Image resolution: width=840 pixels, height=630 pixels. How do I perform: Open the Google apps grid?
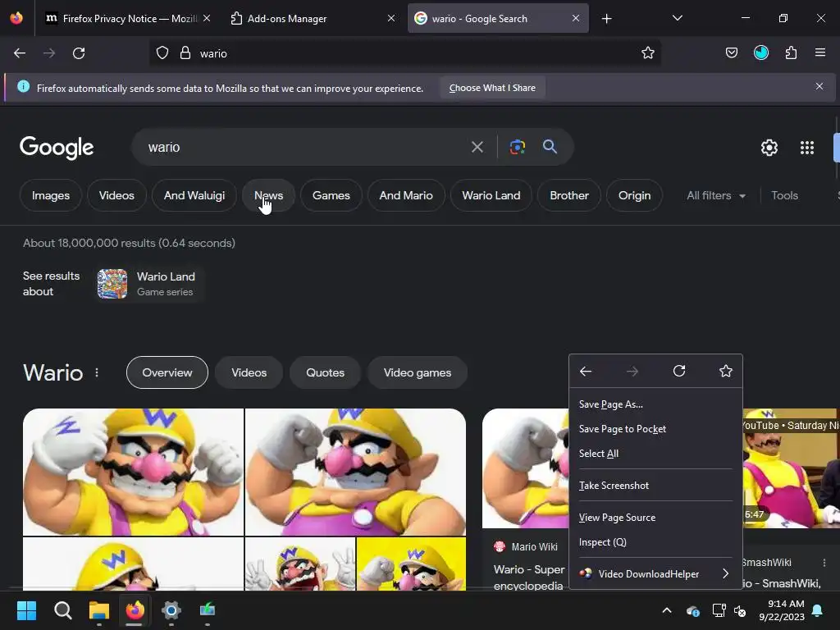807,148
